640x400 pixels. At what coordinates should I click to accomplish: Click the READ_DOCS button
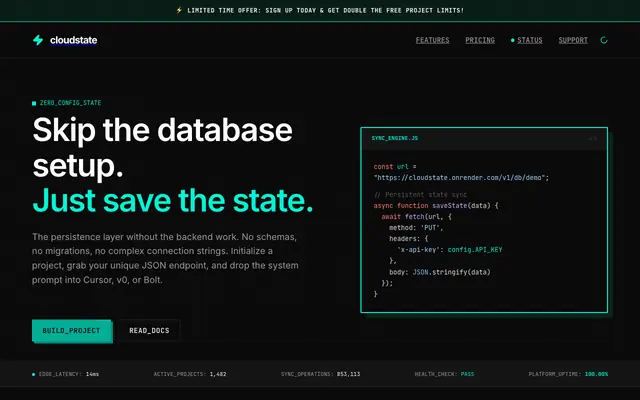(149, 331)
